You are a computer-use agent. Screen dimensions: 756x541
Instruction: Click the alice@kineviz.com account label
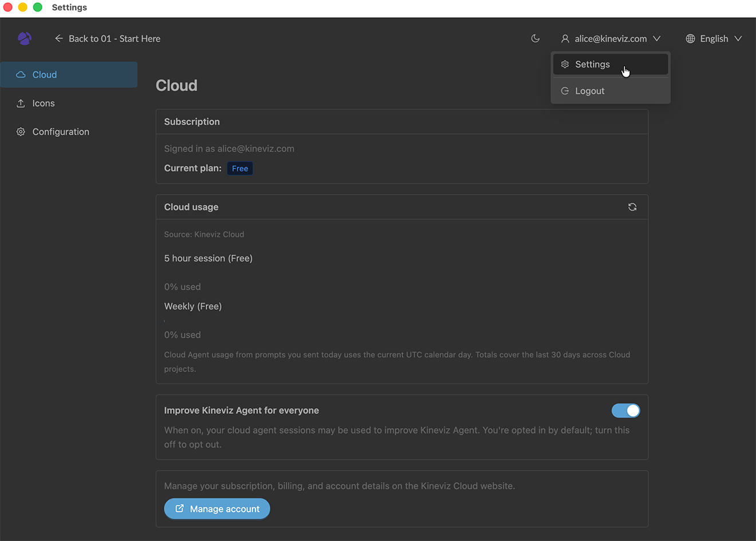[x=611, y=38]
